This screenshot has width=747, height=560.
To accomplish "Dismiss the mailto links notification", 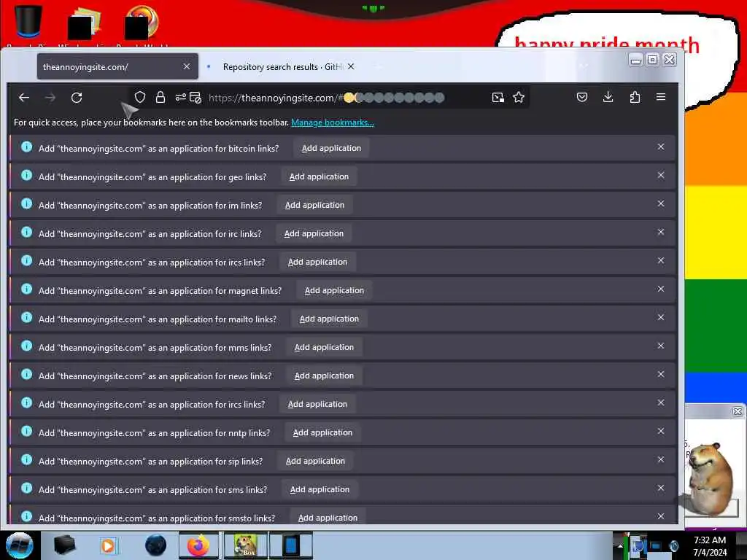I will (661, 317).
